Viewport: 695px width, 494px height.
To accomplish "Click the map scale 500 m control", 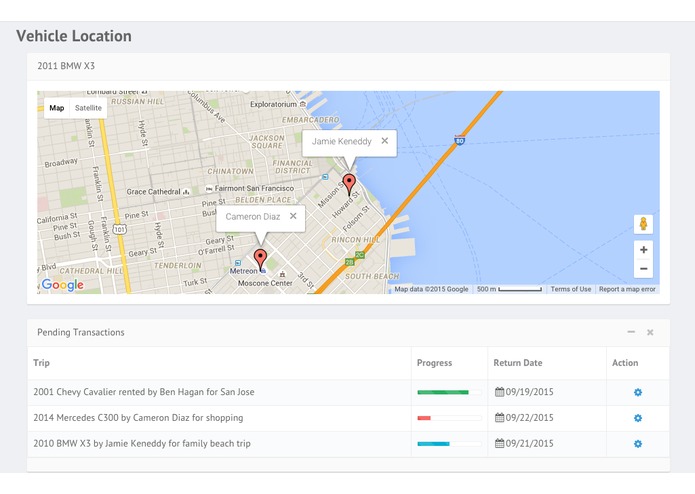I will [x=509, y=289].
